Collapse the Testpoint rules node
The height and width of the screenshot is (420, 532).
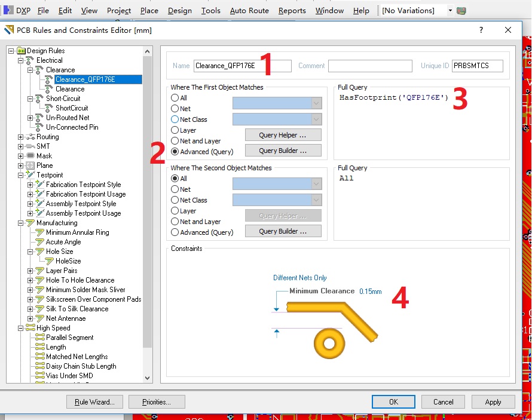point(21,175)
